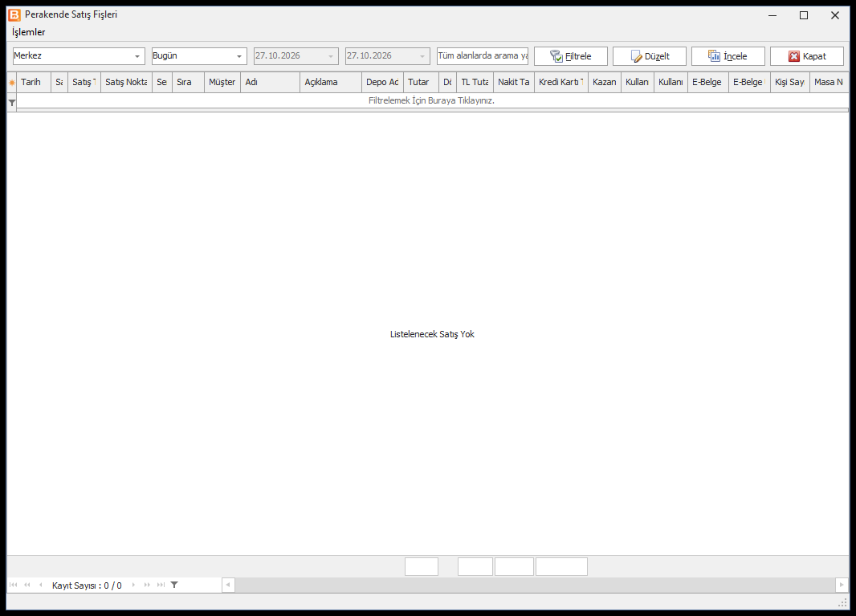Click the 'Kayıt Sayısı : 0 / 0' record count
Image resolution: width=856 pixels, height=616 pixels.
(x=87, y=585)
